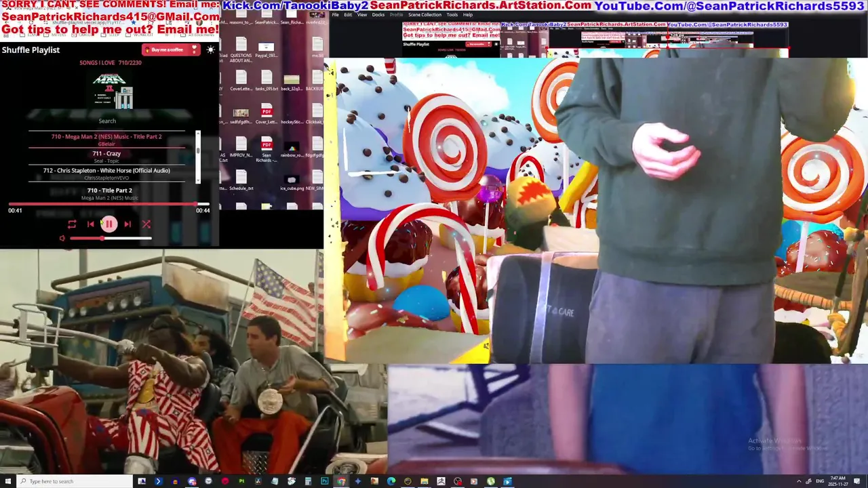This screenshot has height=488, width=868.
Task: Click the song progress bar
Action: click(x=108, y=203)
